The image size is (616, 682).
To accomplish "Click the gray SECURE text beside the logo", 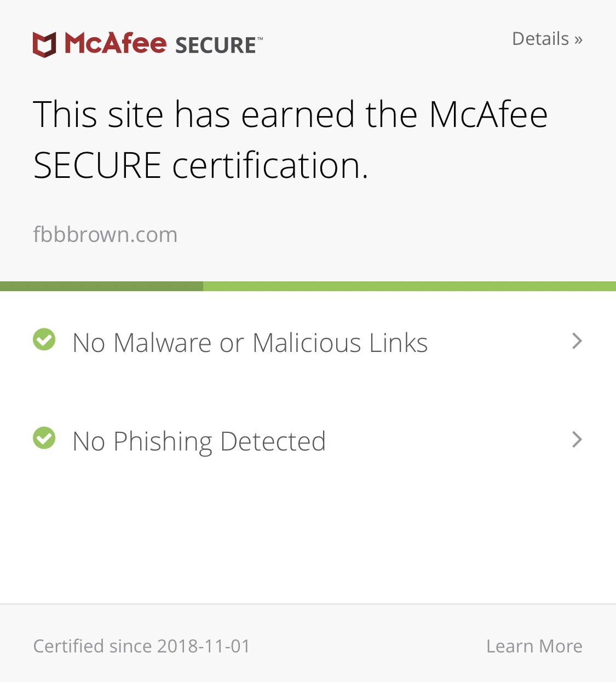I will tap(215, 45).
